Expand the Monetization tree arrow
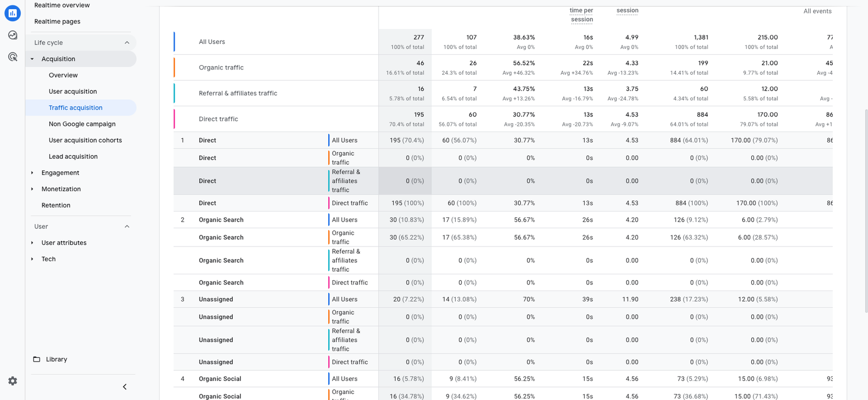The image size is (868, 400). (x=32, y=189)
